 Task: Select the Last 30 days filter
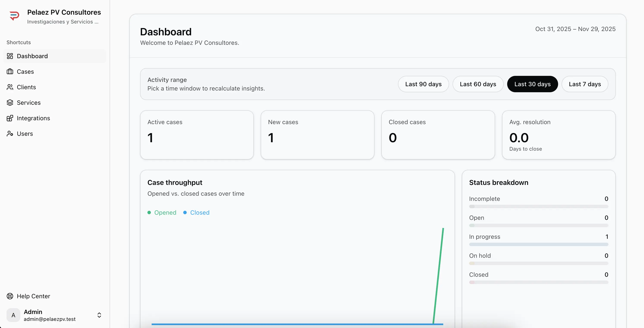[532, 84]
